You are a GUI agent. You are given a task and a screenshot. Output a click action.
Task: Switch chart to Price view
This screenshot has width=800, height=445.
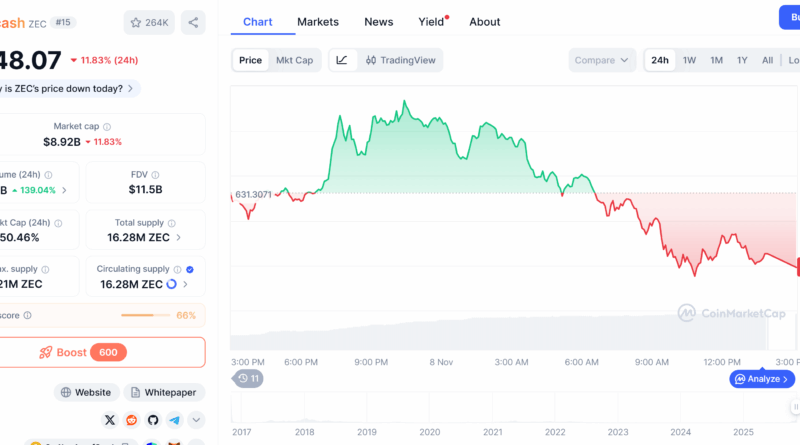coord(250,60)
